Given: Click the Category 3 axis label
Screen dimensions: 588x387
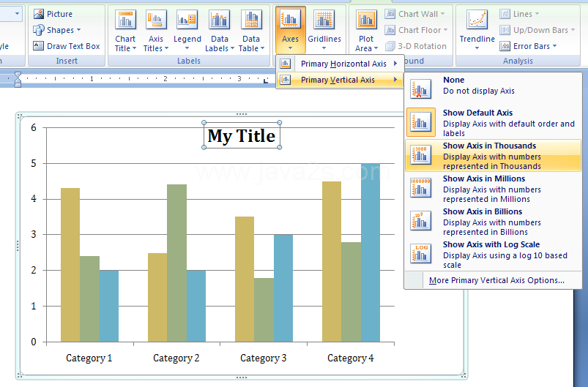Looking at the screenshot, I should point(263,358).
